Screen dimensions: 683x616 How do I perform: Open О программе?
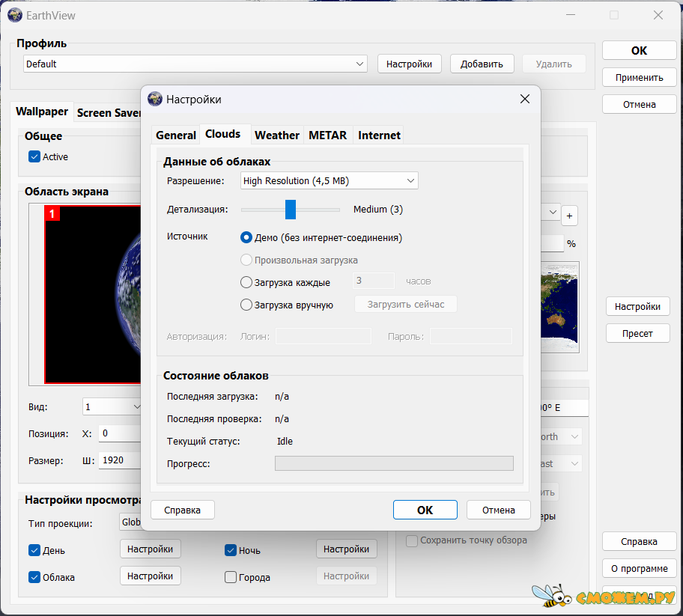point(639,569)
